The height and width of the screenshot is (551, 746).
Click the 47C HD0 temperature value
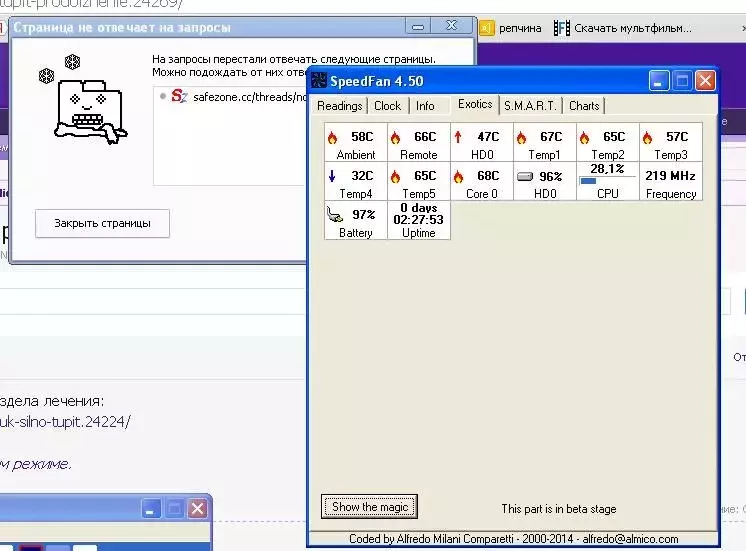(x=488, y=137)
